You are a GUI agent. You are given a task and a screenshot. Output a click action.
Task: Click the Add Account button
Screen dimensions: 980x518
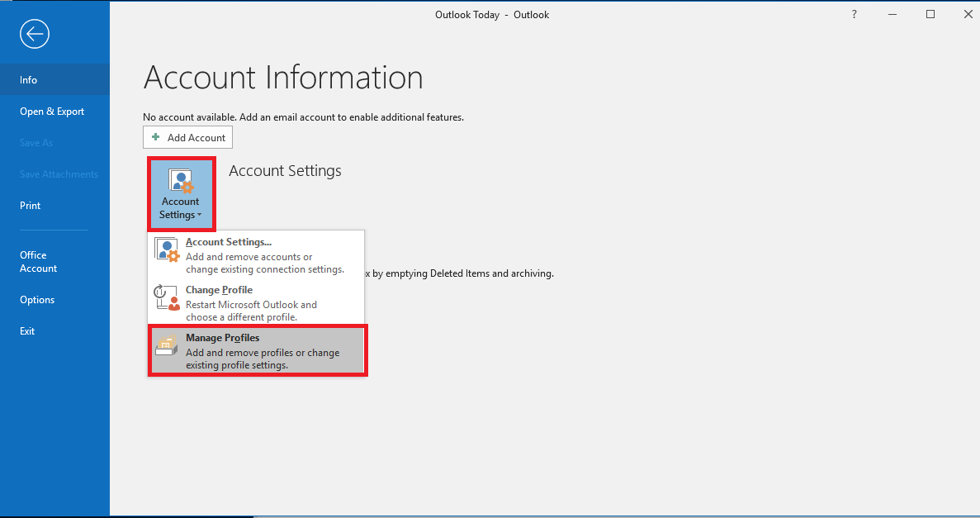pos(187,138)
